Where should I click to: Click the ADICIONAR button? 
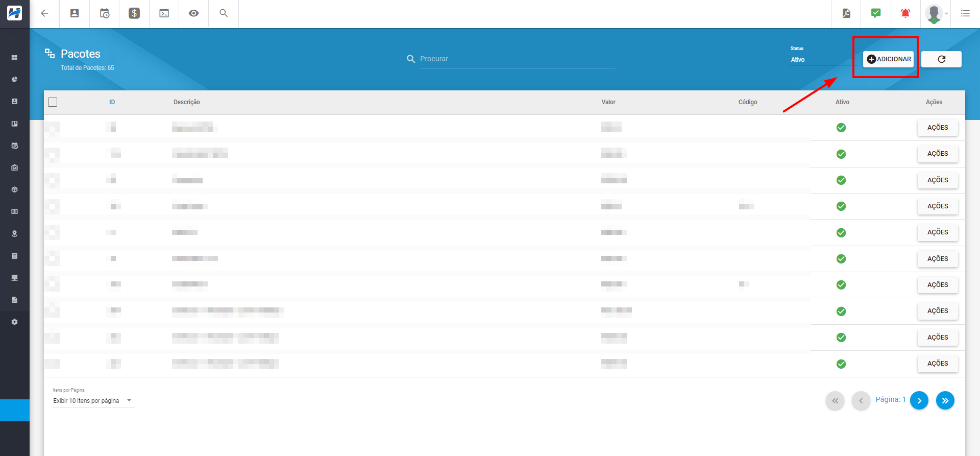pos(888,59)
